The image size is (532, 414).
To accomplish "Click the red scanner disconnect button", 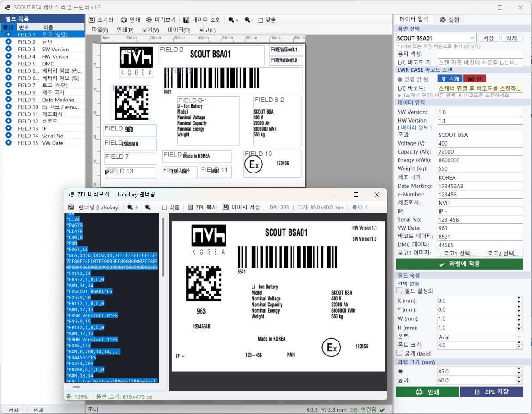I will pos(475,79).
